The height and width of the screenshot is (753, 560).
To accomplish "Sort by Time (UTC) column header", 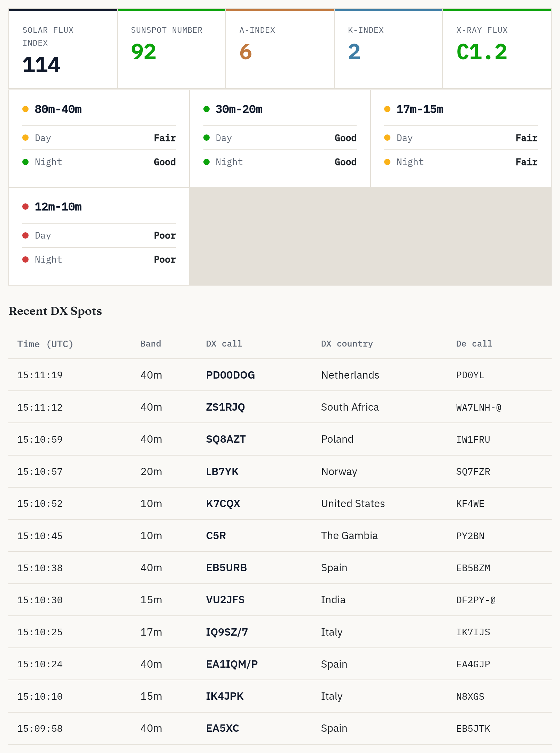I will 45,344.
